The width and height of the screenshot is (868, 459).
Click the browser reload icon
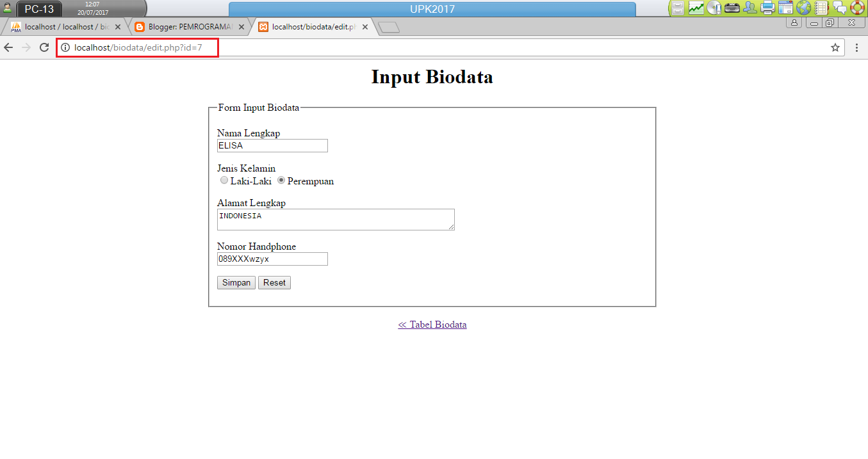[x=44, y=47]
